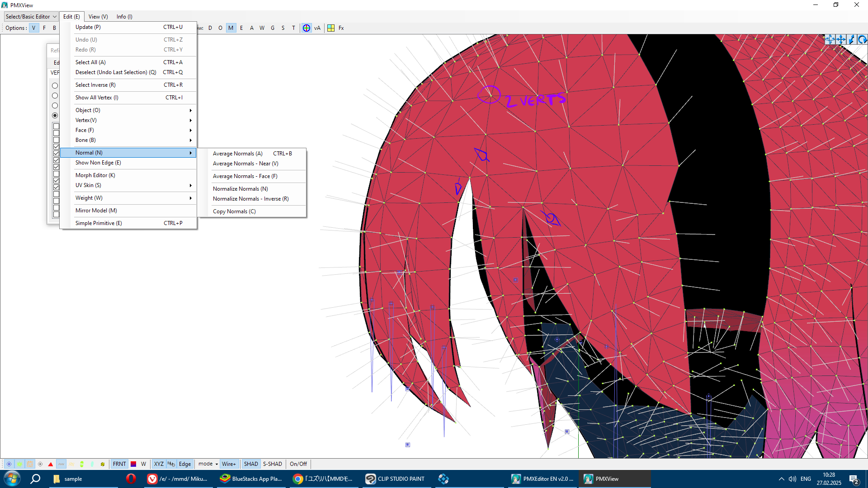Toggle the V option button
This screenshot has width=868, height=488.
coord(33,28)
